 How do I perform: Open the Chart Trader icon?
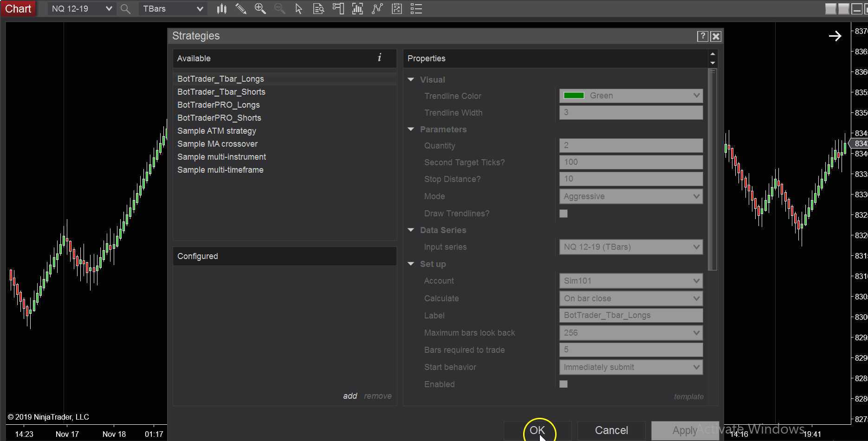(338, 9)
